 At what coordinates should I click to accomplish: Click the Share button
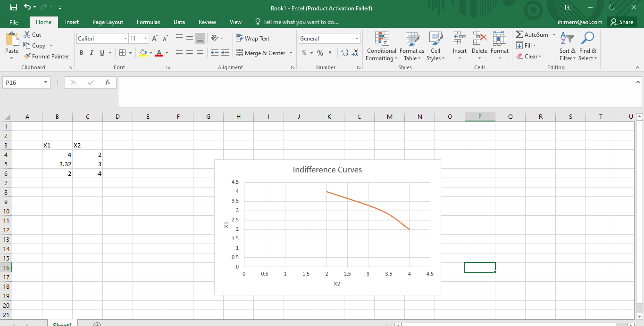pos(621,22)
